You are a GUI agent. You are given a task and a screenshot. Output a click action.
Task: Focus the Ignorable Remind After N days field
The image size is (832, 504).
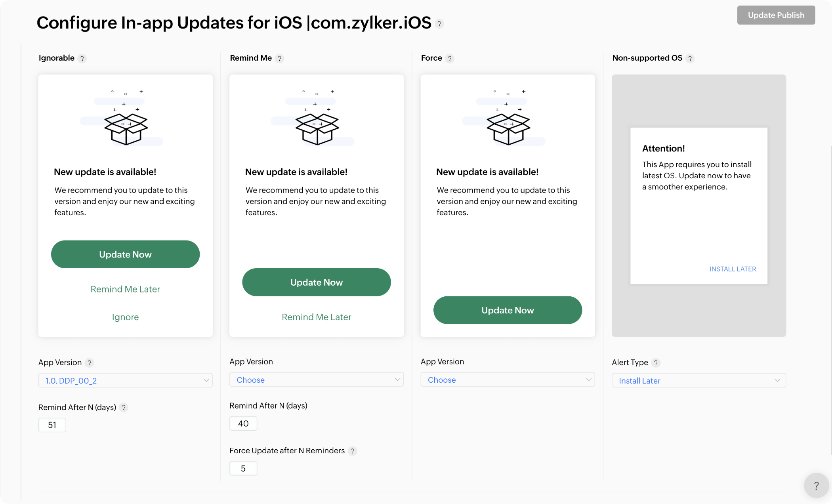point(52,425)
